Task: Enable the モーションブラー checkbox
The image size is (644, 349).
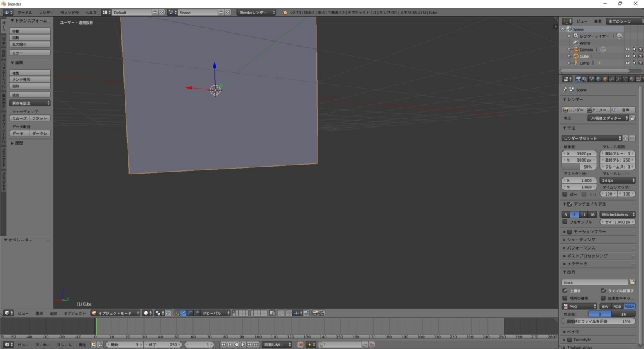Action: pyautogui.click(x=570, y=231)
